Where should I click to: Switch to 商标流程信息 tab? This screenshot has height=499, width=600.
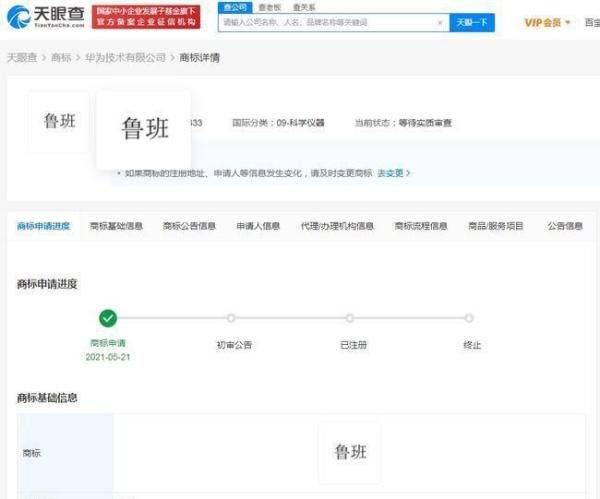(421, 226)
